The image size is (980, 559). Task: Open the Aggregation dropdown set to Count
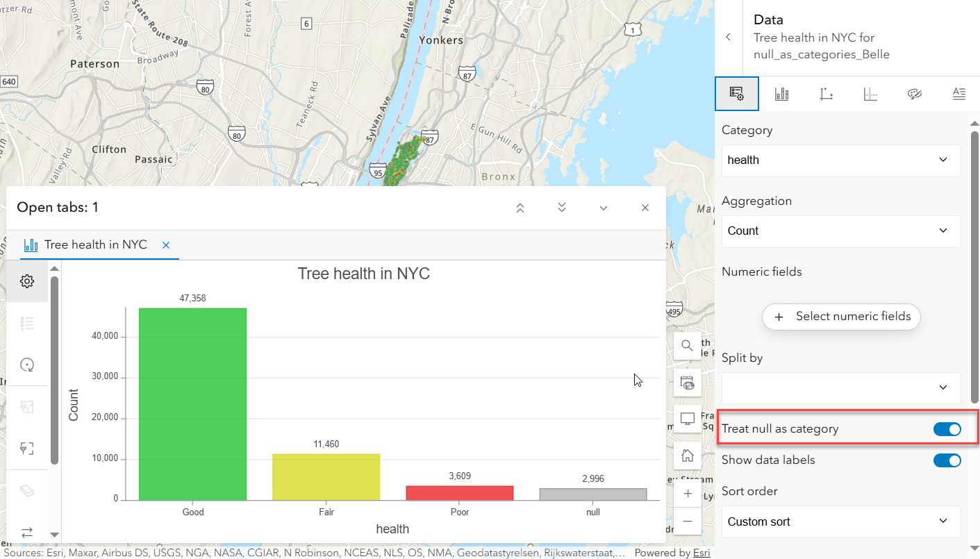click(x=840, y=231)
